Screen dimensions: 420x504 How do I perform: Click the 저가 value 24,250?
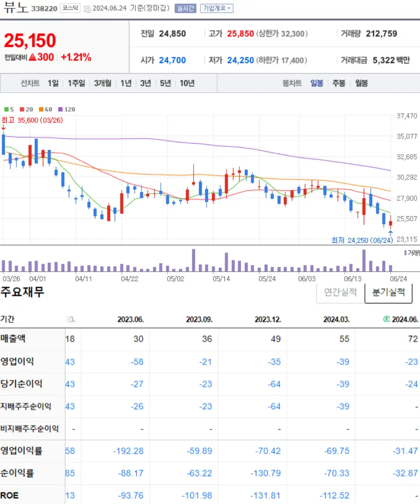(x=240, y=60)
